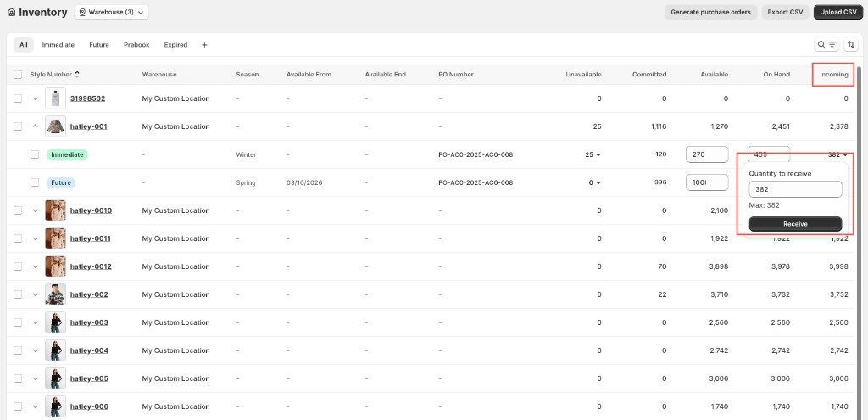Click the green Immediate tag

[67, 154]
